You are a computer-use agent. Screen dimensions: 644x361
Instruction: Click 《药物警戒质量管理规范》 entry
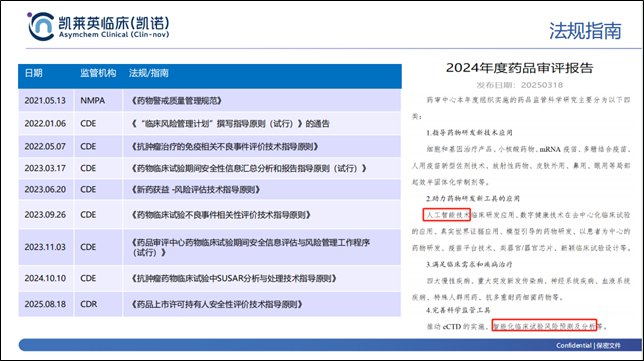tap(177, 101)
